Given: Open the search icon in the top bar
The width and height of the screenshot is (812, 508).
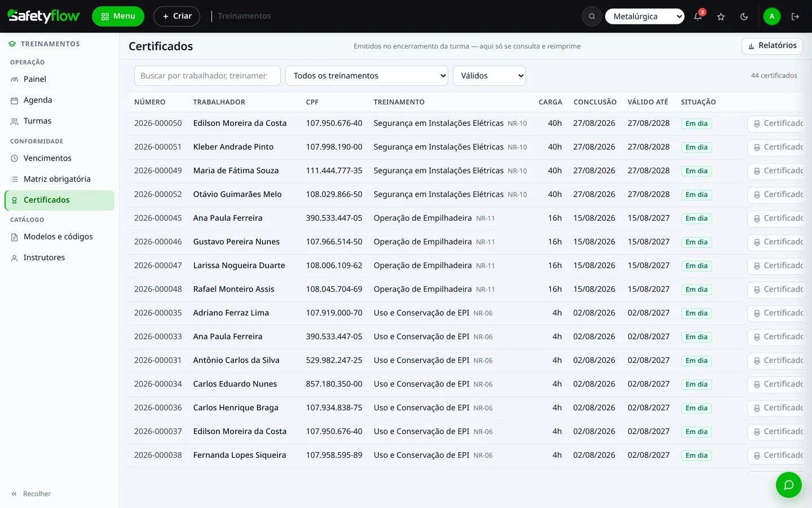Looking at the screenshot, I should [592, 16].
